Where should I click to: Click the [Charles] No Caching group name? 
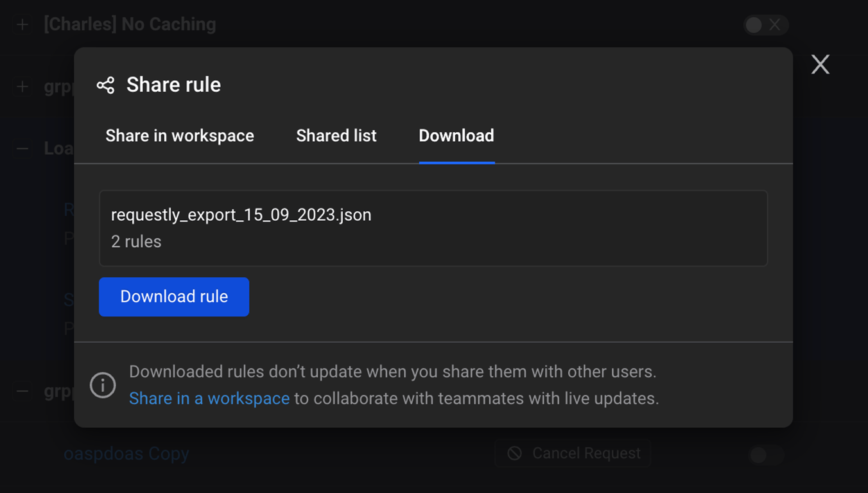[130, 24]
